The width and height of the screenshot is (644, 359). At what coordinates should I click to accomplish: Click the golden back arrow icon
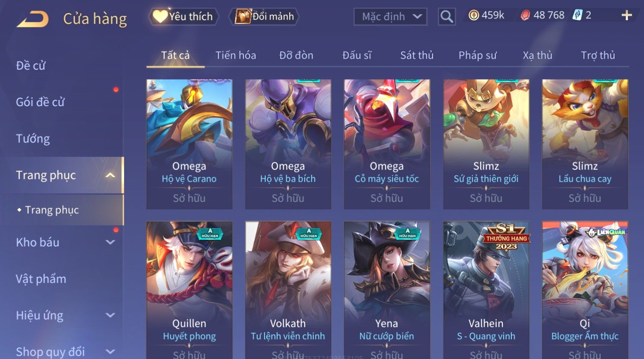tap(33, 19)
